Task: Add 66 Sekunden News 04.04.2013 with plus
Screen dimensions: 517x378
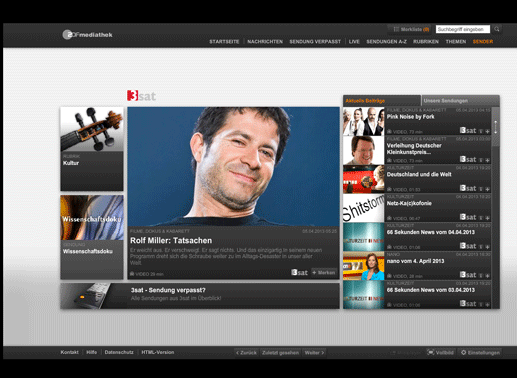Action: (x=487, y=247)
